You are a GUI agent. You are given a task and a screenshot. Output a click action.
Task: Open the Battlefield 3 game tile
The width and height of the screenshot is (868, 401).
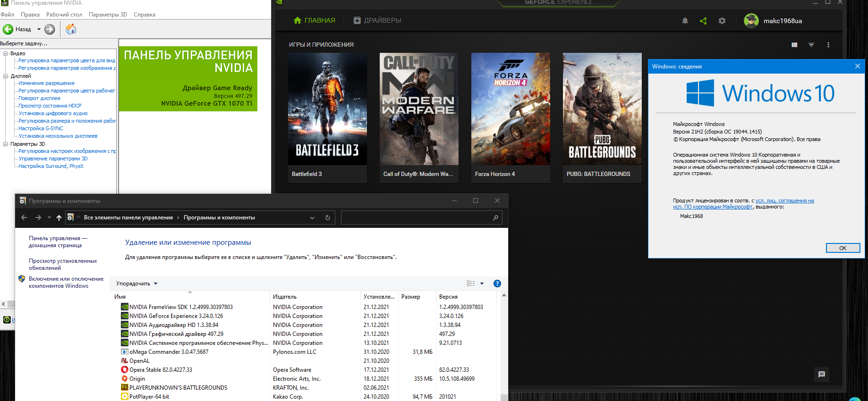point(327,117)
